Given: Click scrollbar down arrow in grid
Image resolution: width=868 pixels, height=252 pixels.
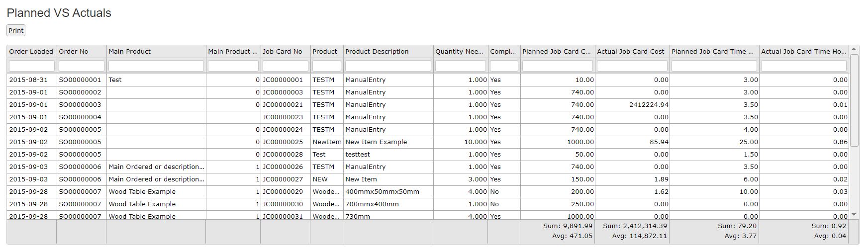Looking at the screenshot, I should point(854,215).
